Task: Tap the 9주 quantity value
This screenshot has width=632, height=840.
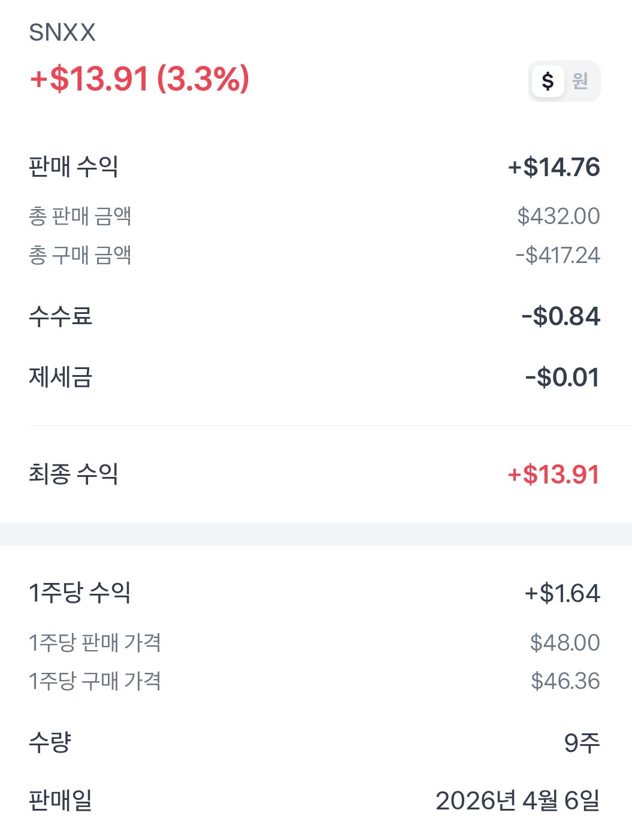Action: coord(582,743)
